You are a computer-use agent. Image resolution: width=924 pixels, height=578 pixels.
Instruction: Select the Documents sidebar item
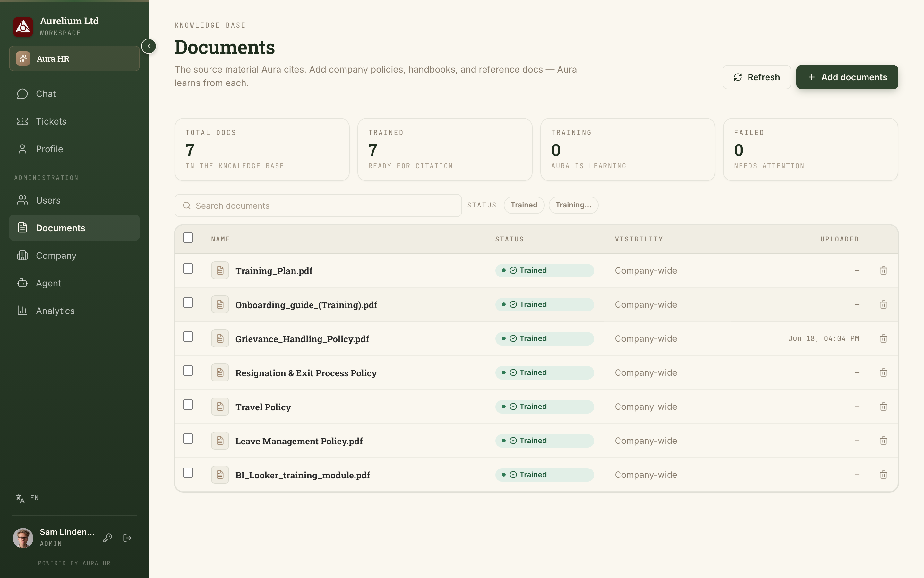(x=74, y=228)
